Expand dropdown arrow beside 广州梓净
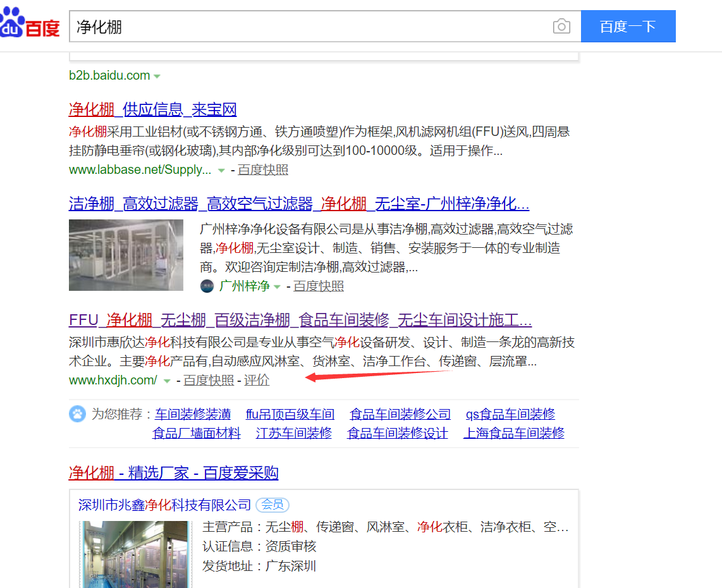 tap(277, 286)
